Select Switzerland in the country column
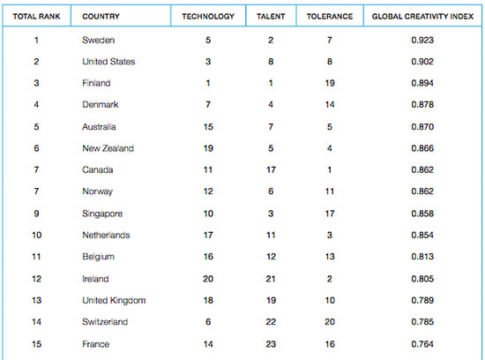This screenshot has width=485, height=360. [105, 322]
